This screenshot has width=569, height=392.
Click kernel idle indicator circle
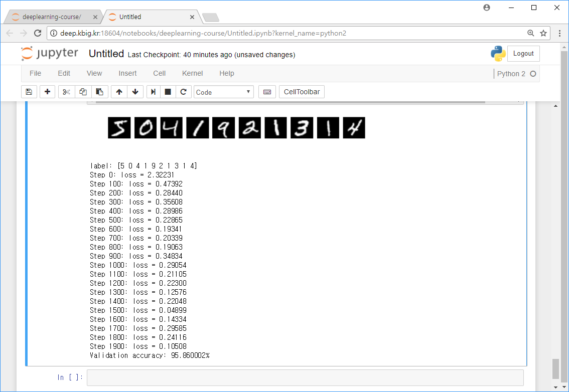click(x=533, y=74)
